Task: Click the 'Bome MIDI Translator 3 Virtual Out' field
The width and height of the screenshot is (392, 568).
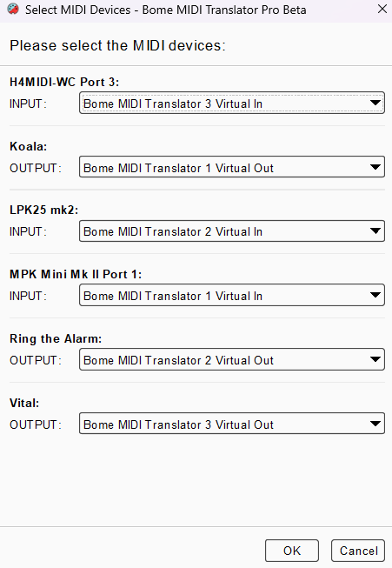Action: (x=232, y=423)
